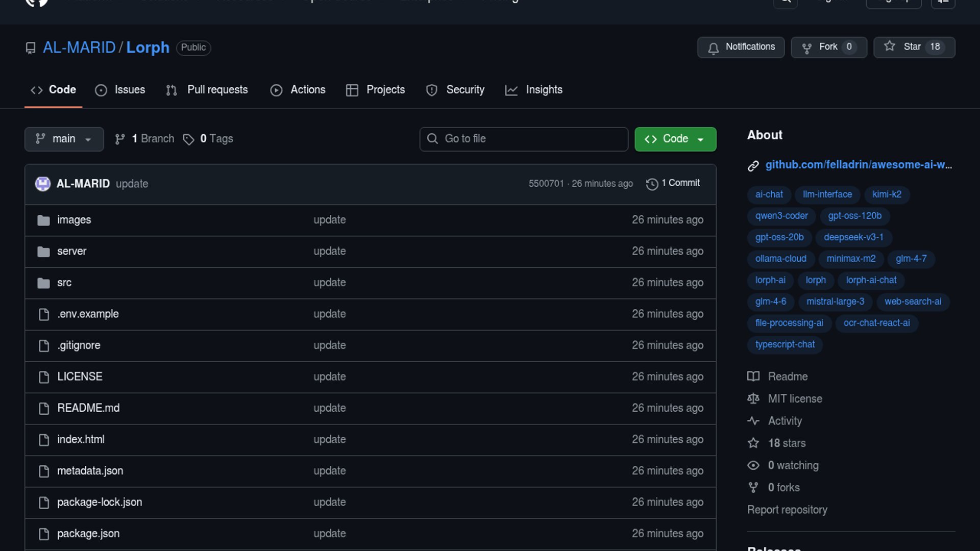
Task: Jump to the Readme link
Action: (777, 377)
